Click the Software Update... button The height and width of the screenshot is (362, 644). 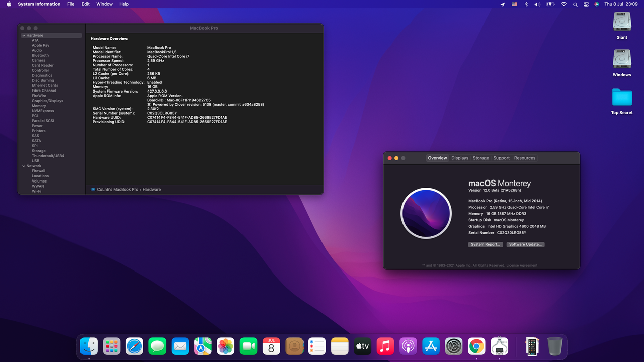tap(525, 244)
